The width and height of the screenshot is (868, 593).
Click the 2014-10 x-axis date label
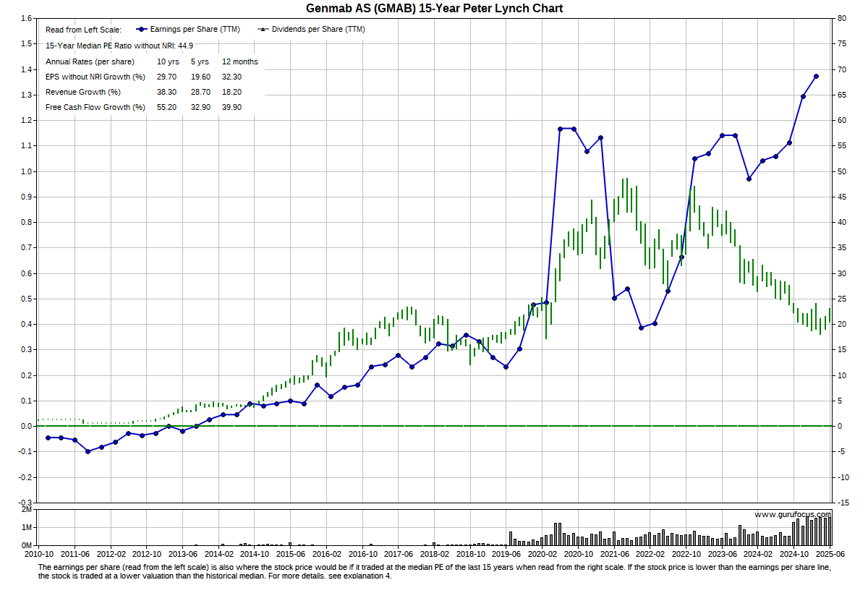[x=255, y=554]
